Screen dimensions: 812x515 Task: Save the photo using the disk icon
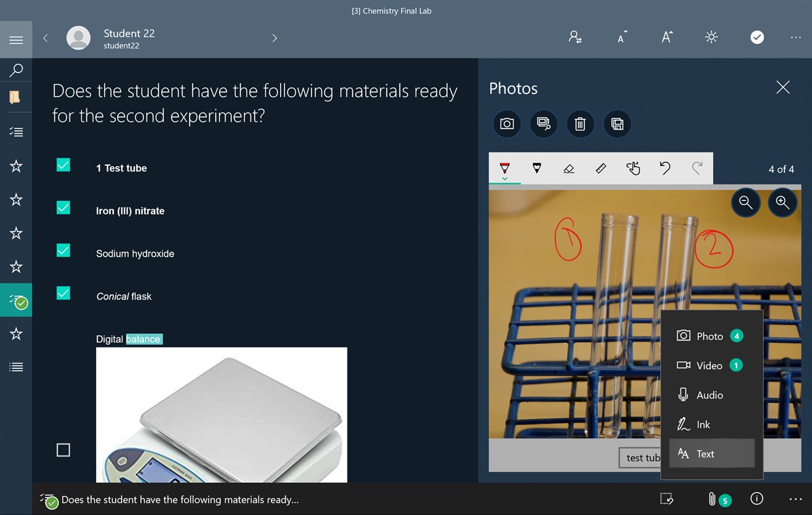point(617,124)
